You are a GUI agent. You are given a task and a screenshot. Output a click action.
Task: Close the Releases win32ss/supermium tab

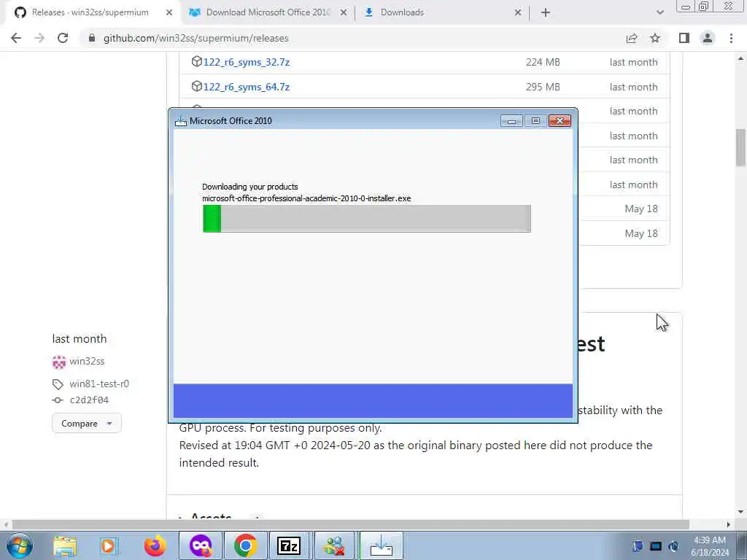coord(169,12)
